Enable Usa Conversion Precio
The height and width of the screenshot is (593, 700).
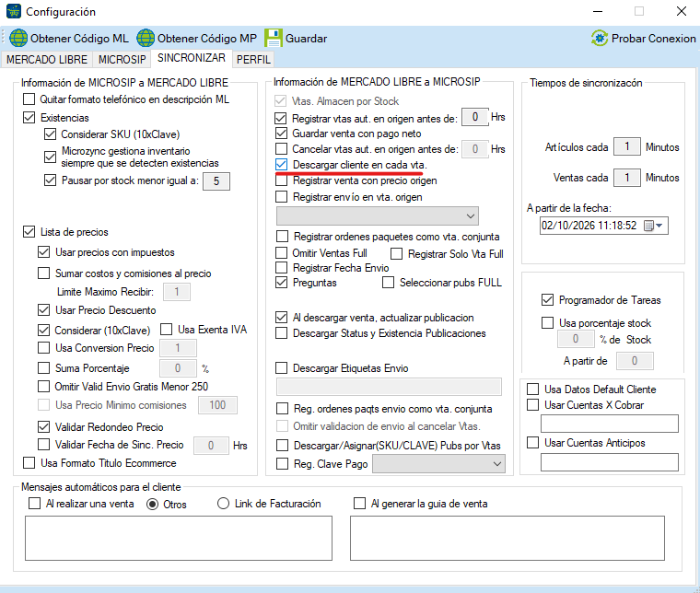coord(44,347)
